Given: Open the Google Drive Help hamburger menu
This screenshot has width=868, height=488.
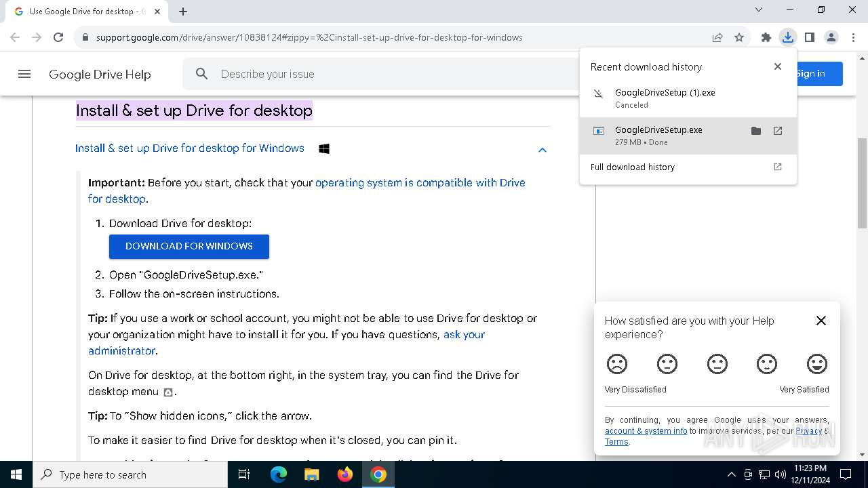Looking at the screenshot, I should [24, 74].
